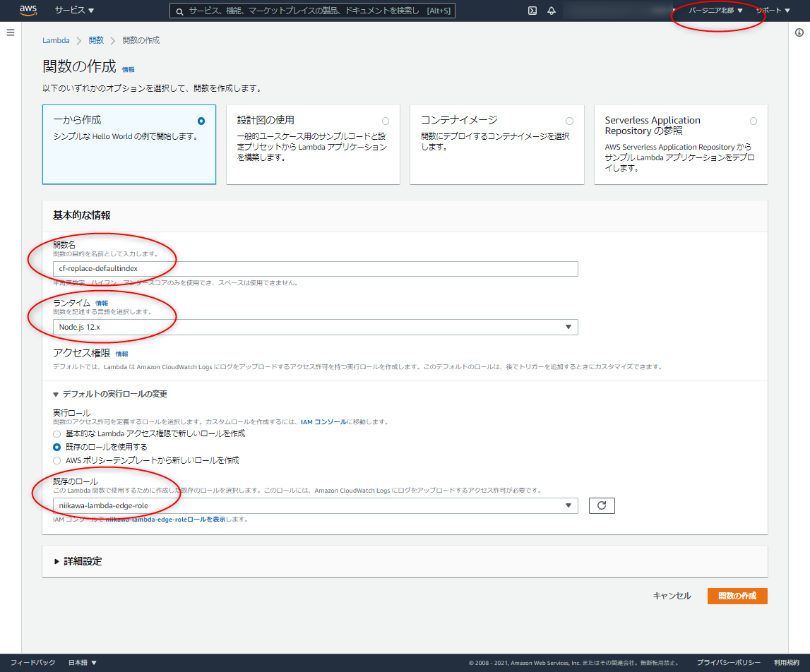The width and height of the screenshot is (810, 672).
Task: Open the hamburger menu on the left sidebar
Action: pyautogui.click(x=11, y=31)
